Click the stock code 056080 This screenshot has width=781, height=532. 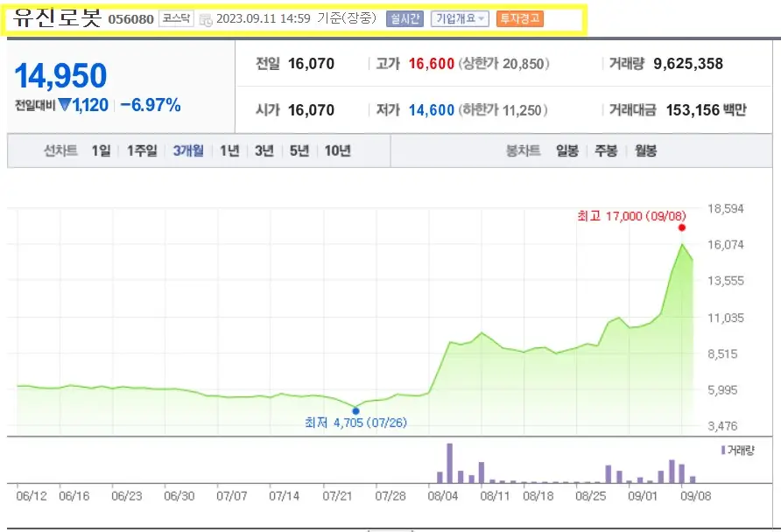[131, 17]
